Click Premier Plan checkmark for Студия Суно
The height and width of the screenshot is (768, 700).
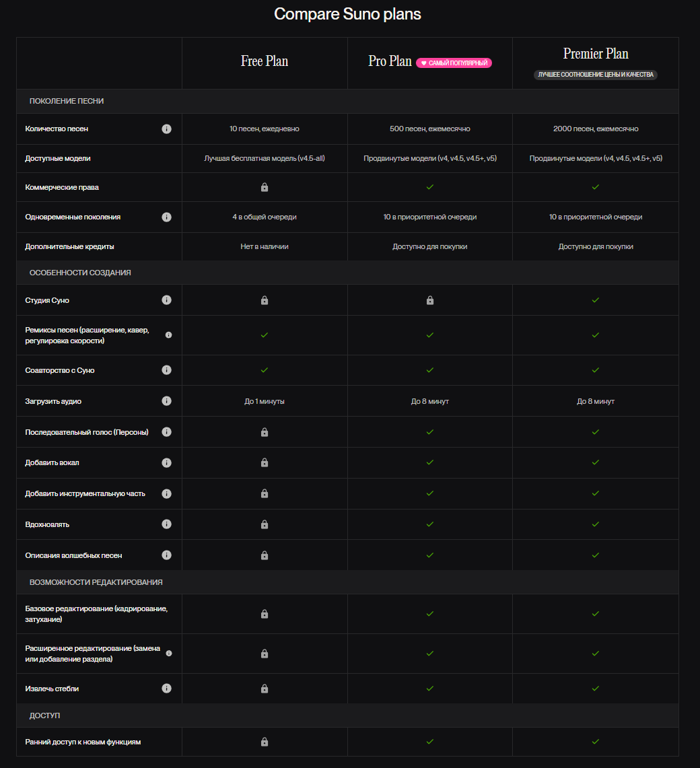(x=596, y=300)
